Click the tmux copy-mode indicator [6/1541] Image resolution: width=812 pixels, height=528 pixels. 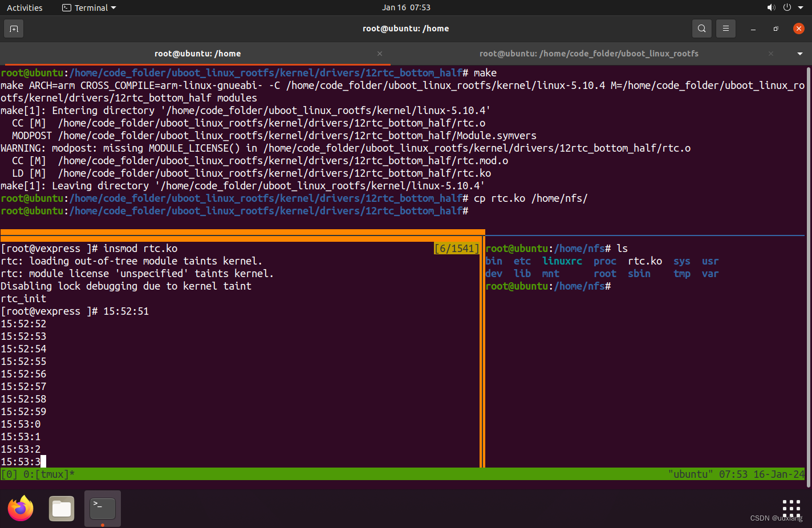point(457,249)
